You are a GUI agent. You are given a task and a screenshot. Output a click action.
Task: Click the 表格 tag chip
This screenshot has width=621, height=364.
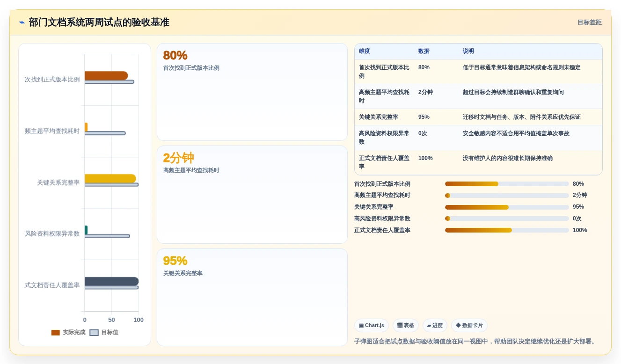406,326
